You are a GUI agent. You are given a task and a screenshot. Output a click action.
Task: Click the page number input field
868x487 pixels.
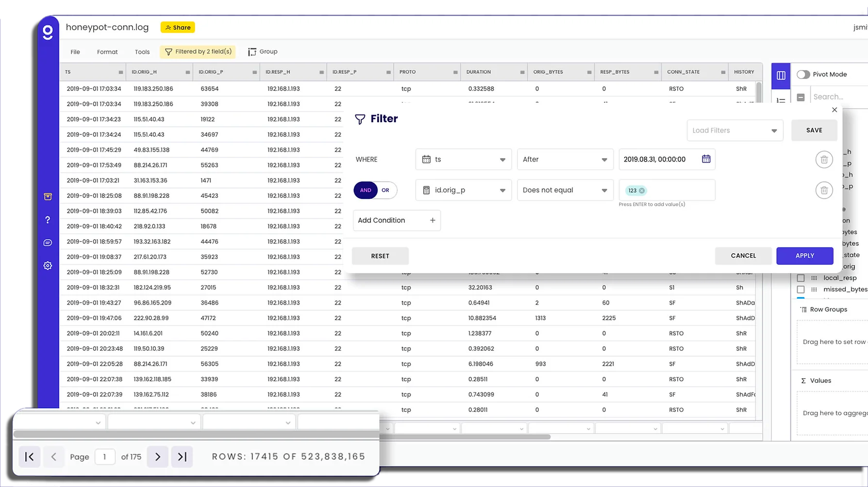pos(105,456)
